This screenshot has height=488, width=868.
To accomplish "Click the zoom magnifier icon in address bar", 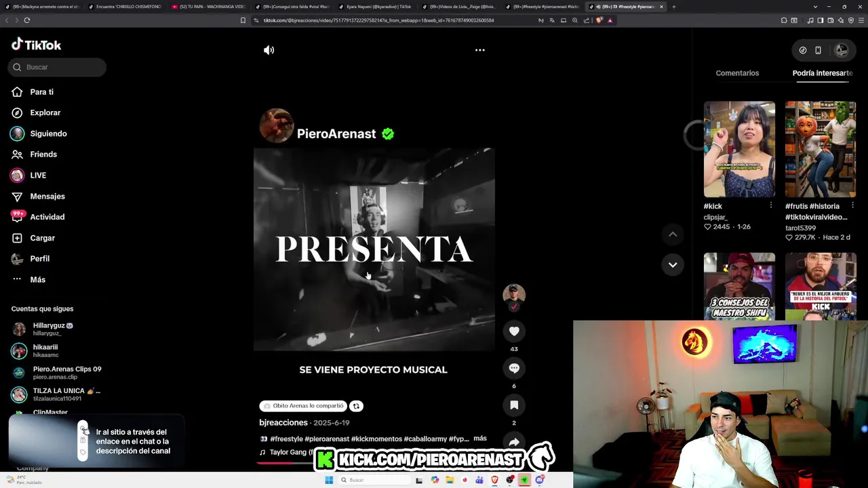I will [x=575, y=20].
